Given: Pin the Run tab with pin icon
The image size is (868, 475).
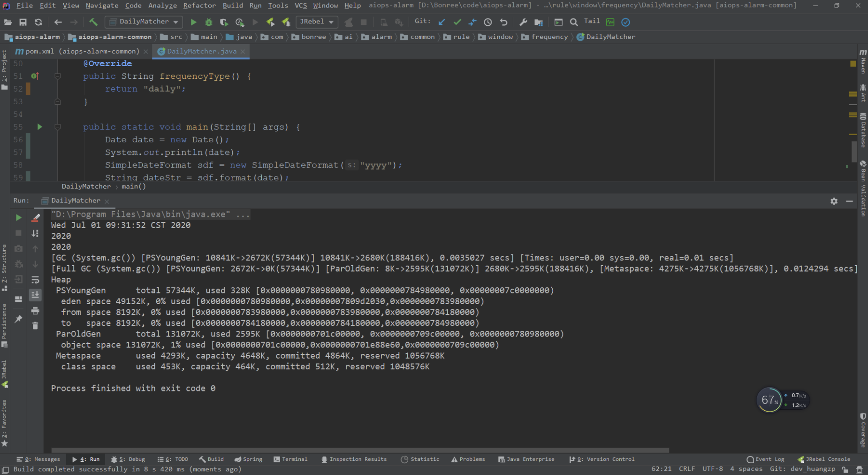Looking at the screenshot, I should click(18, 319).
